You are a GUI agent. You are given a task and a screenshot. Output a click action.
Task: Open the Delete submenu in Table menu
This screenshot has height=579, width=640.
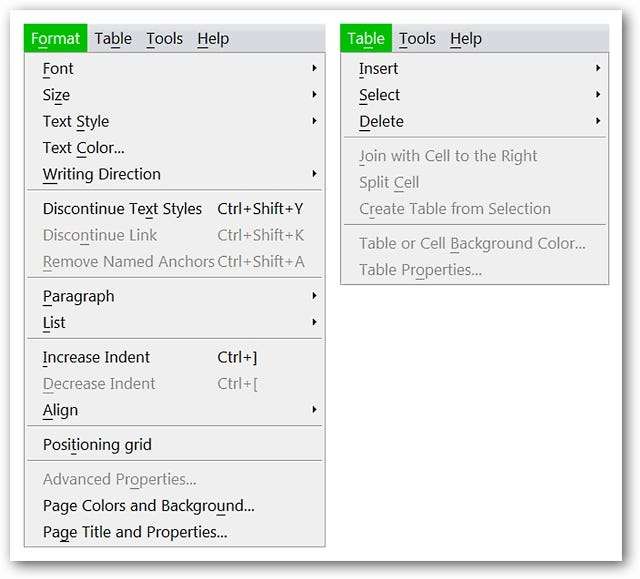click(x=381, y=121)
